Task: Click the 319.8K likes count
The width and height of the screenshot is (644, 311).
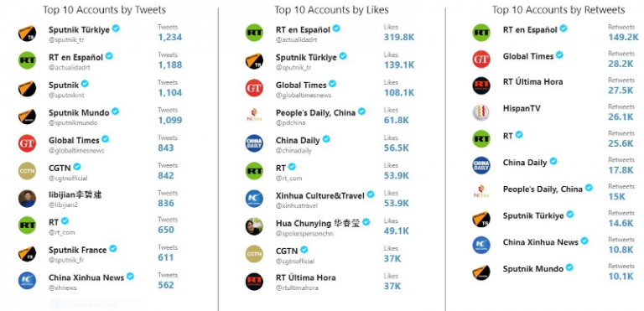Action: coord(399,38)
